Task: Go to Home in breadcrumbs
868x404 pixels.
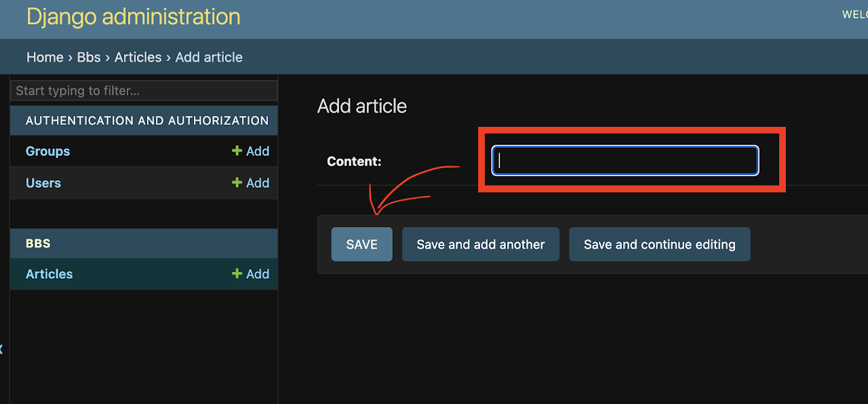Action: coord(45,58)
